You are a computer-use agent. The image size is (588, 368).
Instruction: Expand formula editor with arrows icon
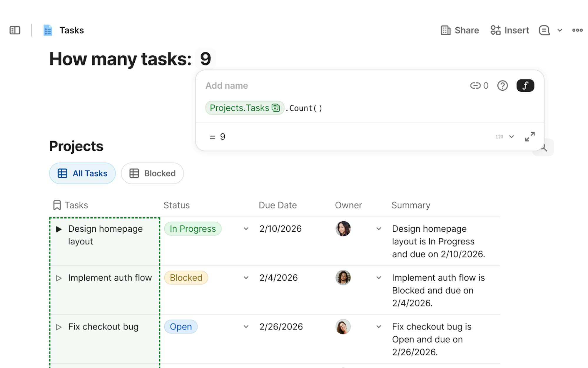coord(530,137)
